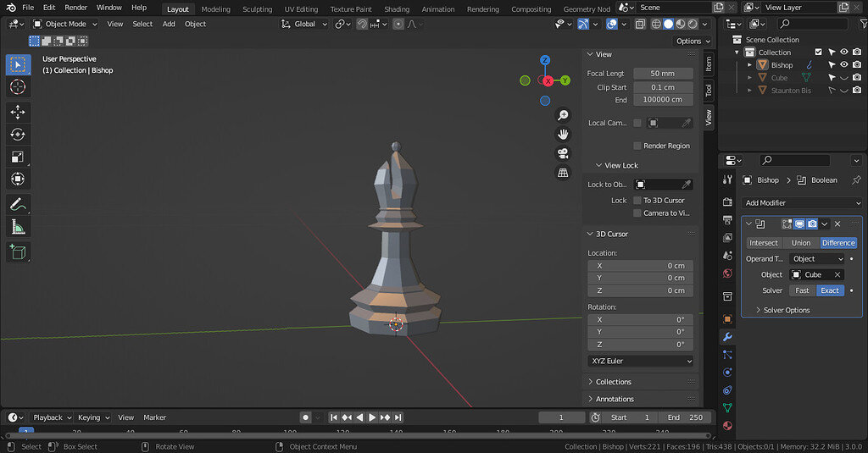Activate the Annotate pencil tool

[18, 204]
